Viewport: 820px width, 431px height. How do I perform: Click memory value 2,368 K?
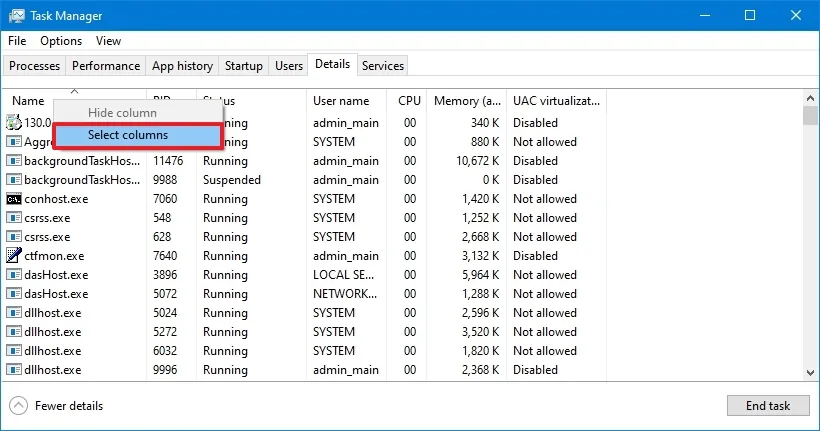click(x=481, y=369)
